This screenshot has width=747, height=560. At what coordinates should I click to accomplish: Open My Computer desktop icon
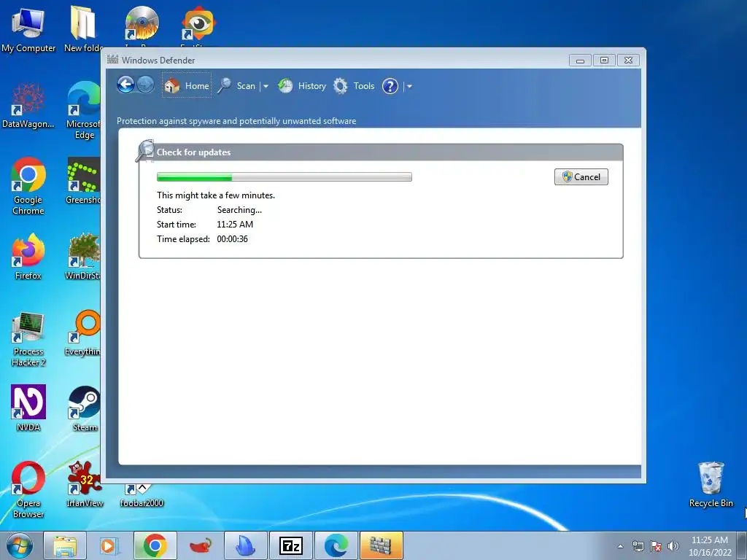pos(28,28)
